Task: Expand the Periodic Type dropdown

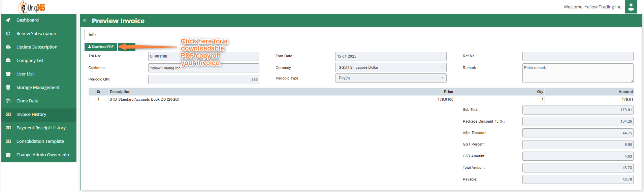Action: coord(390,78)
